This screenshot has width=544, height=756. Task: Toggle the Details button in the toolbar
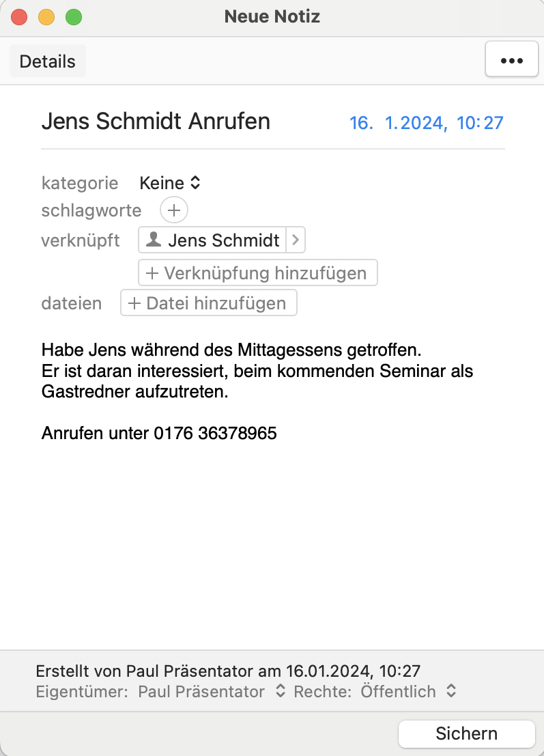[47, 61]
